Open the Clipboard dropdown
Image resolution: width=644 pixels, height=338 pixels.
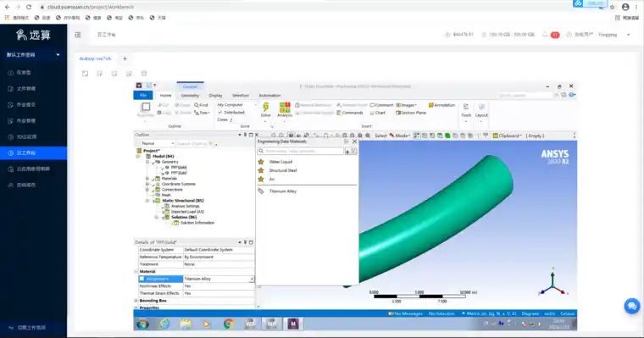coord(508,136)
